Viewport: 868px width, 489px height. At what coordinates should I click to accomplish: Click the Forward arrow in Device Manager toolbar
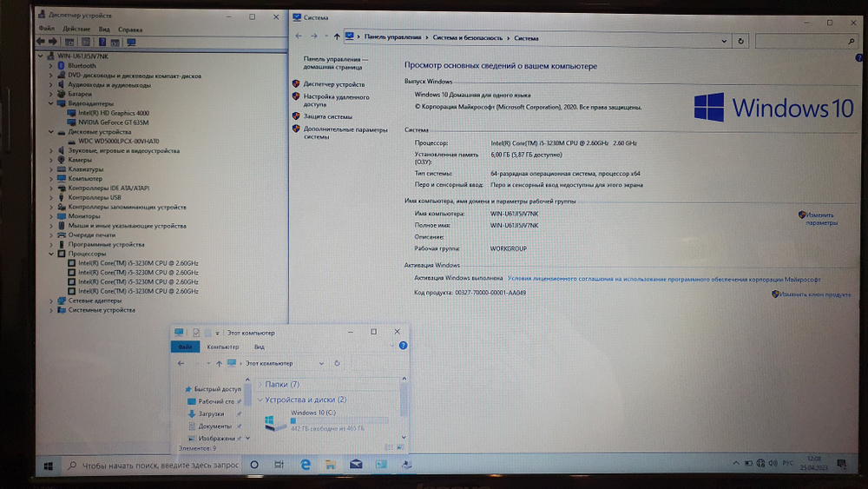pyautogui.click(x=53, y=42)
